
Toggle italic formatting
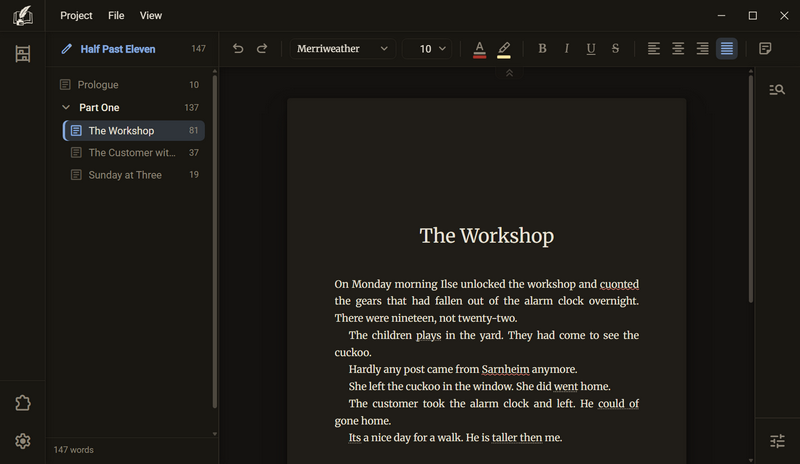[566, 48]
